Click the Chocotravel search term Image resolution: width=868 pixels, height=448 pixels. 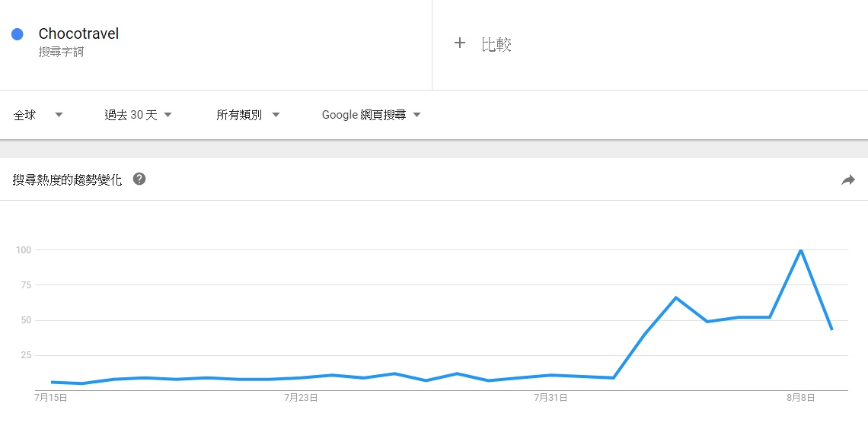pos(78,33)
